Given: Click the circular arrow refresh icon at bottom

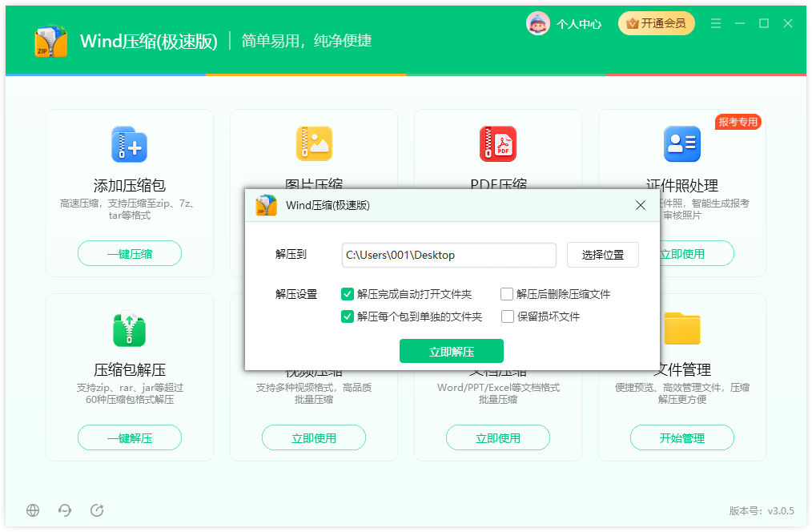Looking at the screenshot, I should 97,510.
